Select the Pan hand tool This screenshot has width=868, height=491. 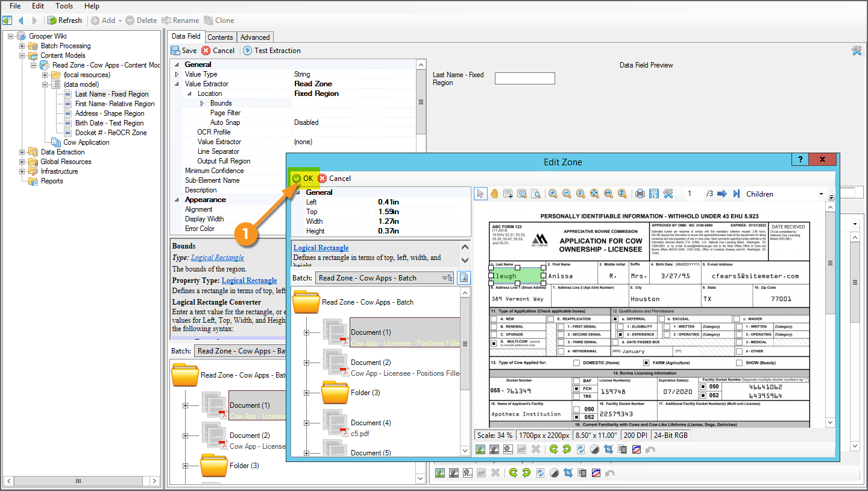click(494, 194)
